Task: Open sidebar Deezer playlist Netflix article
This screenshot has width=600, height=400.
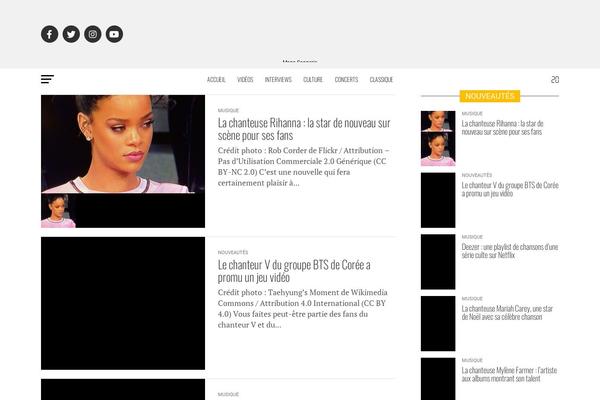Action: coord(510,251)
